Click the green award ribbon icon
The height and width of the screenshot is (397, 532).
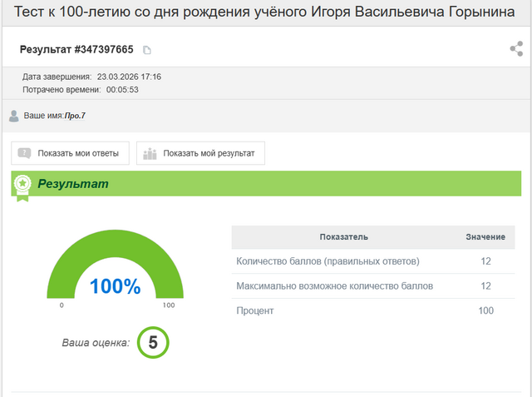pos(22,185)
